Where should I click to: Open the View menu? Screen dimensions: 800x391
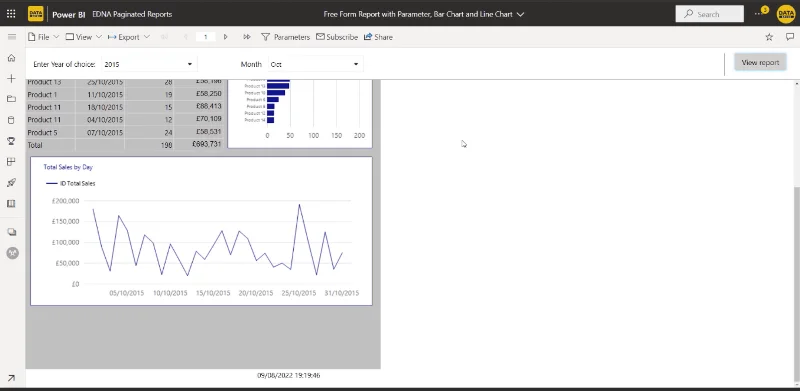[x=84, y=37]
